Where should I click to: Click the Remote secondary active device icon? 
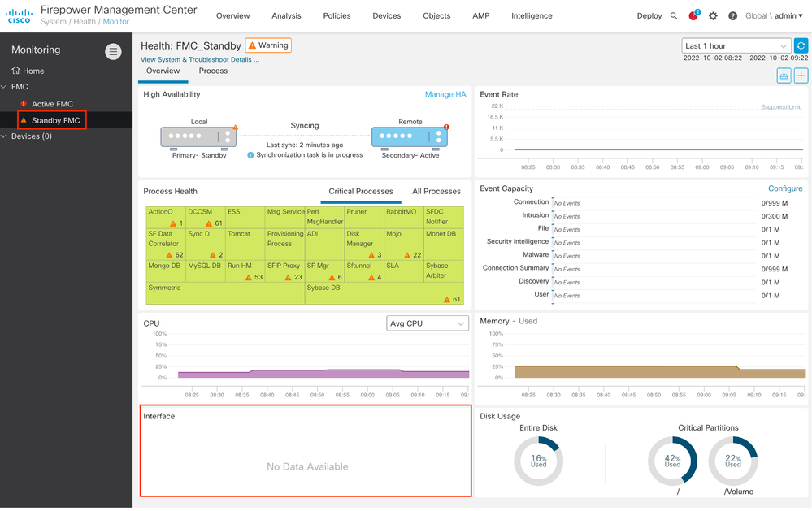(410, 137)
